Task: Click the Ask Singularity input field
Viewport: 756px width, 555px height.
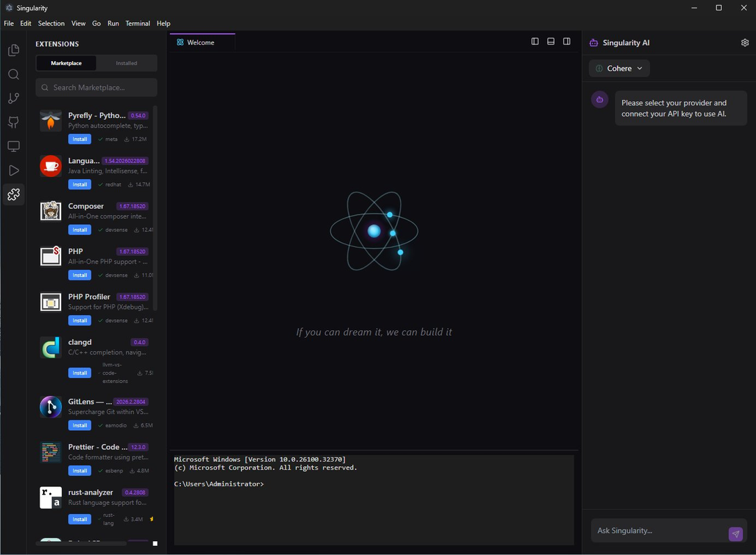Action: coord(652,530)
